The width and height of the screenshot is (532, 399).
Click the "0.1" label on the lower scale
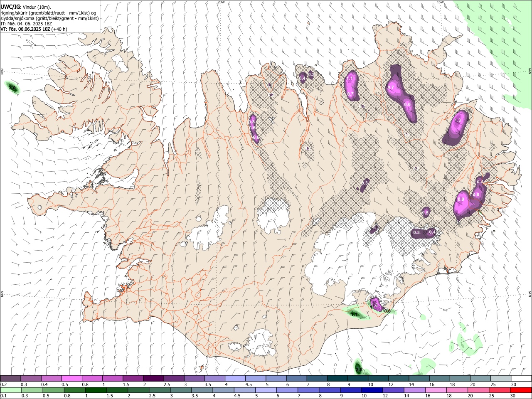3,396
